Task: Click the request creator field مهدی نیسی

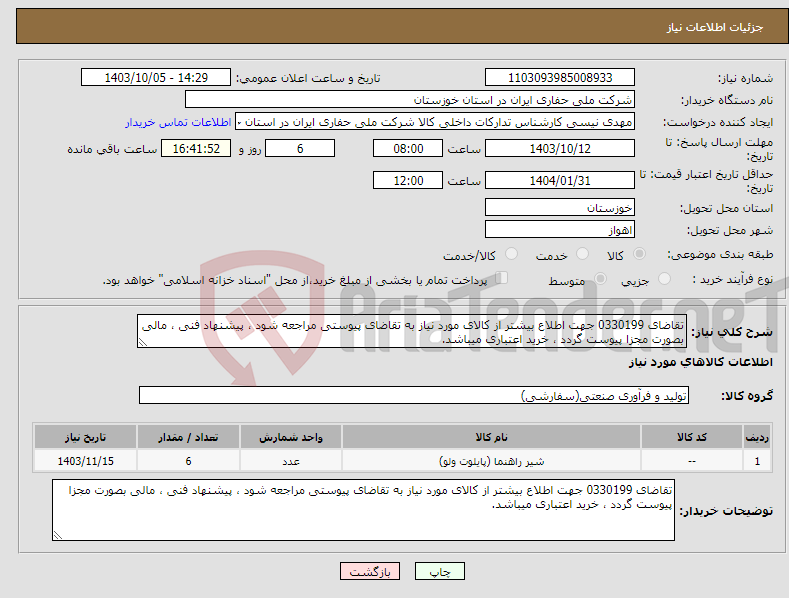Action: click(x=435, y=122)
